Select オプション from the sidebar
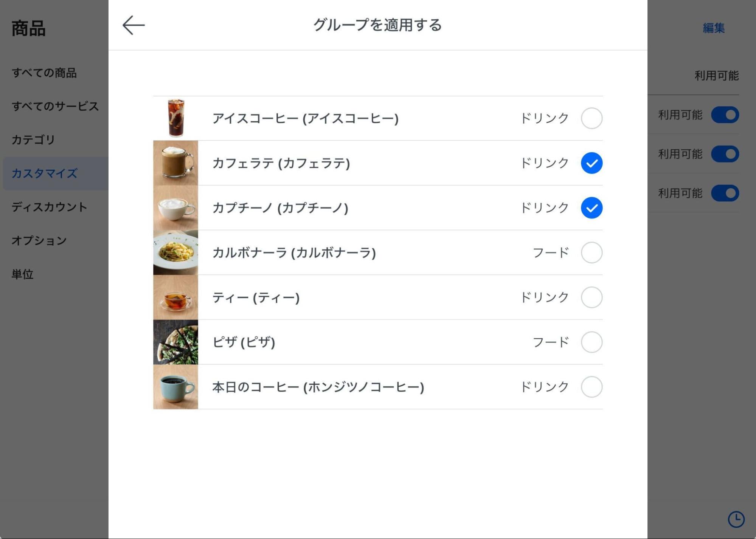The width and height of the screenshot is (756, 539). (39, 240)
